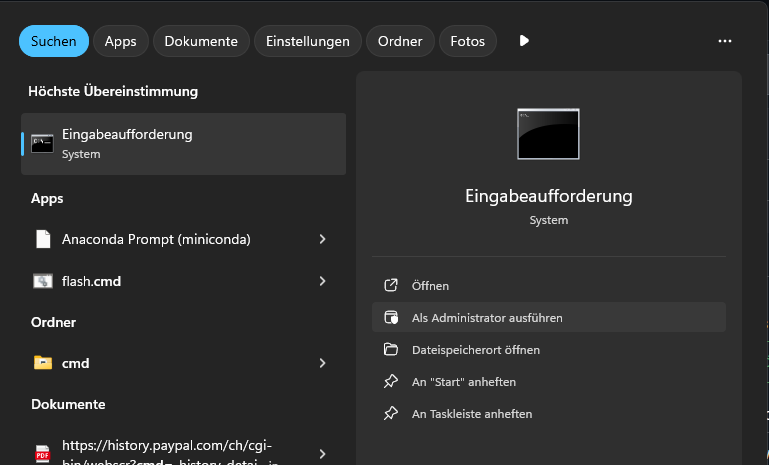Expand the Anaconda Prompt result chevron
This screenshot has width=769, height=465.
pos(322,239)
